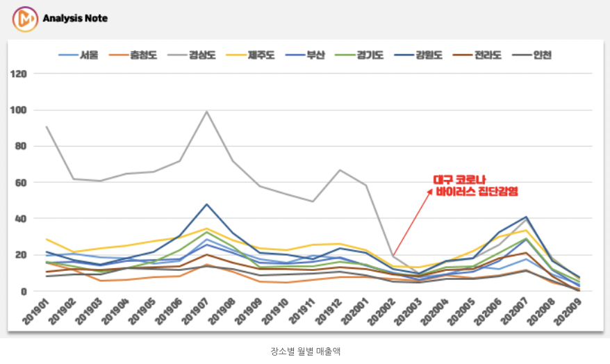Select the 부산 legend entry

pyautogui.click(x=304, y=55)
